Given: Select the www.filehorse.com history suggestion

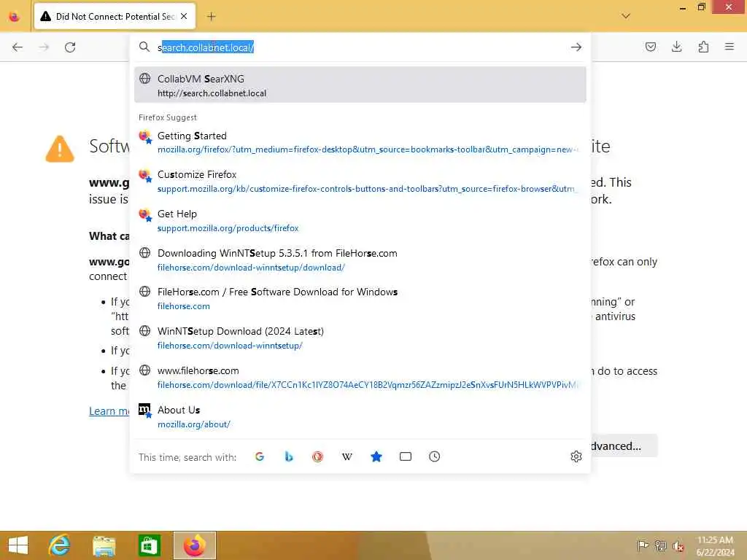Looking at the screenshot, I should click(x=360, y=377).
